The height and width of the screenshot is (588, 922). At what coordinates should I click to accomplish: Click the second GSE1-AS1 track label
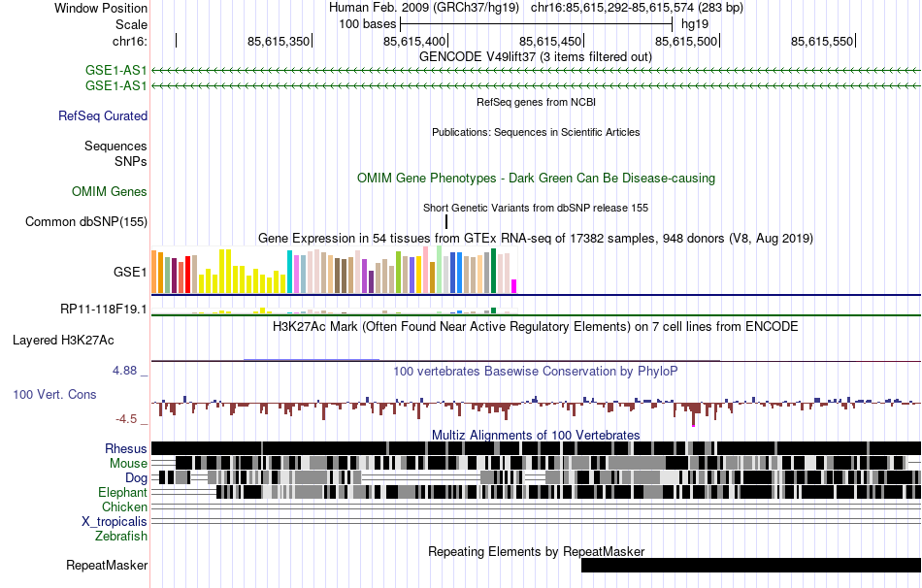pos(115,85)
